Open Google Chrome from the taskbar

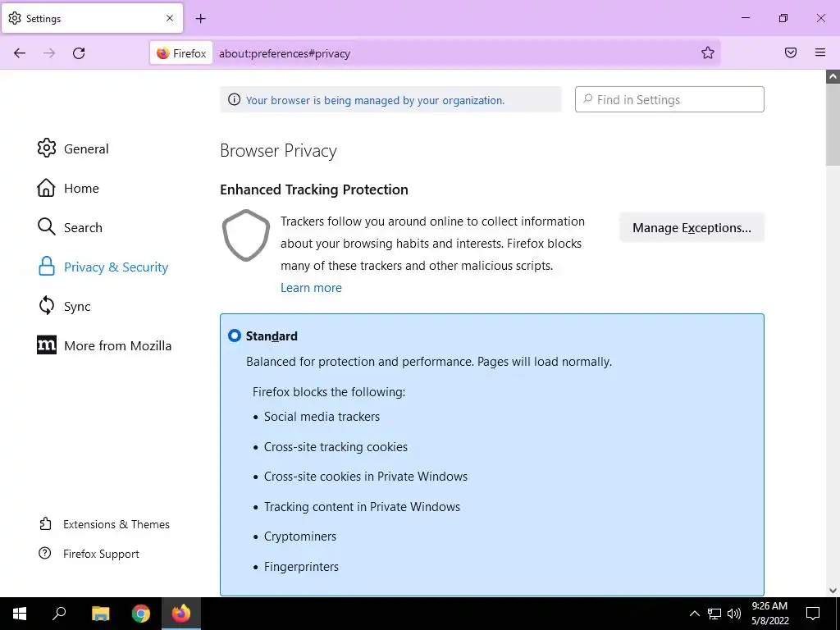[141, 614]
